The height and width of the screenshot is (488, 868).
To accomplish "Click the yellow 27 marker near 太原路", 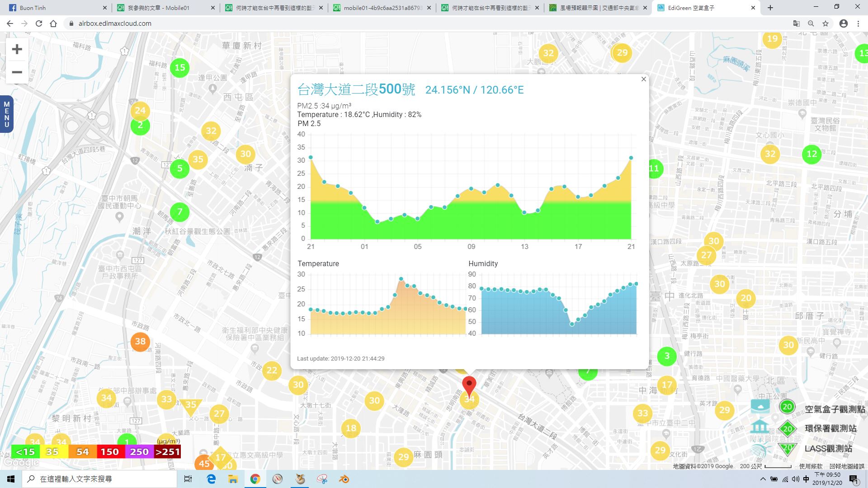I will pos(706,255).
